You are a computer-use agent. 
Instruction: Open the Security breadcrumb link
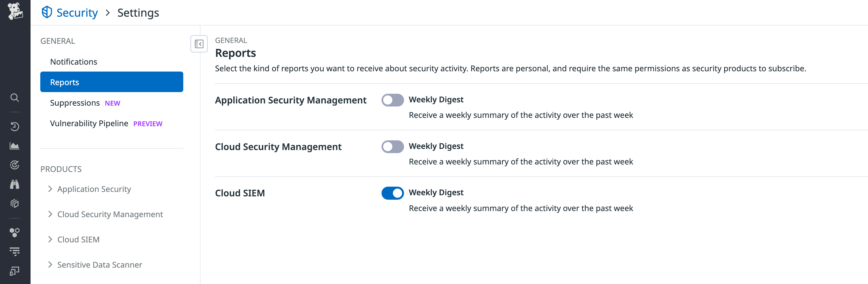pyautogui.click(x=77, y=12)
